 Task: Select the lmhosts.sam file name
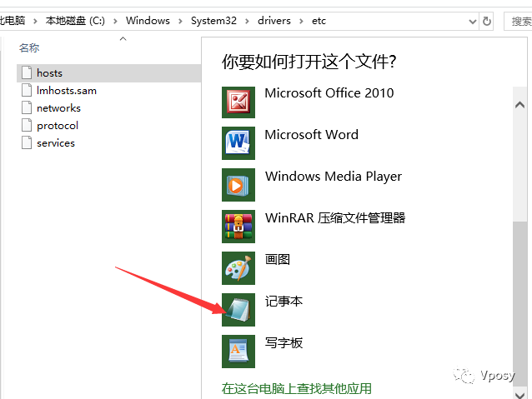coord(67,91)
